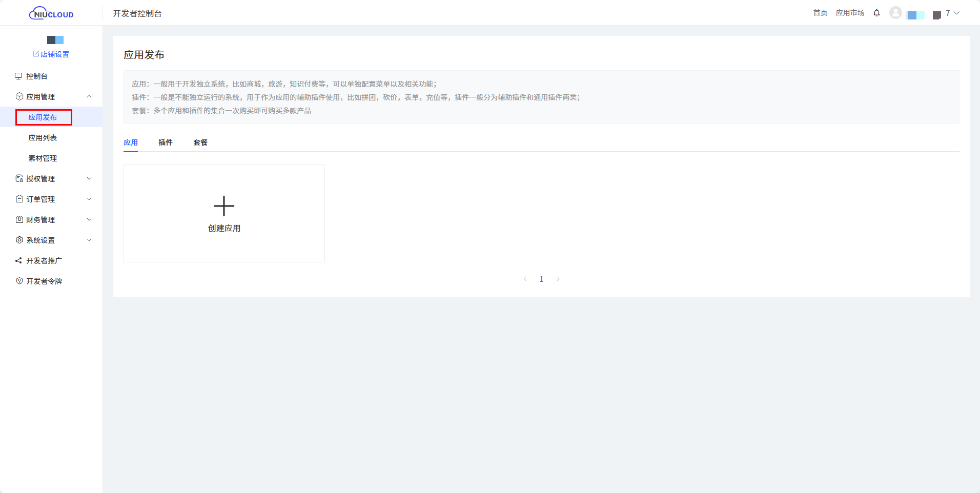Go to 首页 in top bar
The height and width of the screenshot is (493, 980).
[820, 13]
